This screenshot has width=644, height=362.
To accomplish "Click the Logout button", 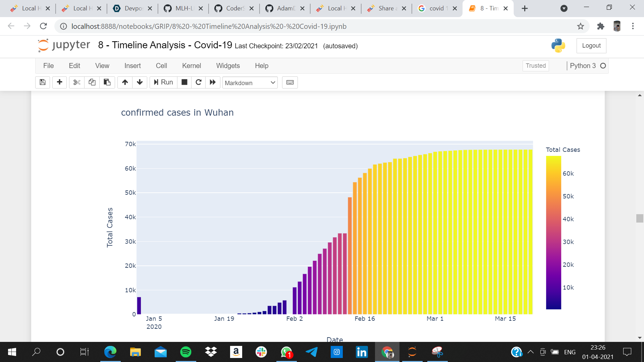I will (591, 46).
